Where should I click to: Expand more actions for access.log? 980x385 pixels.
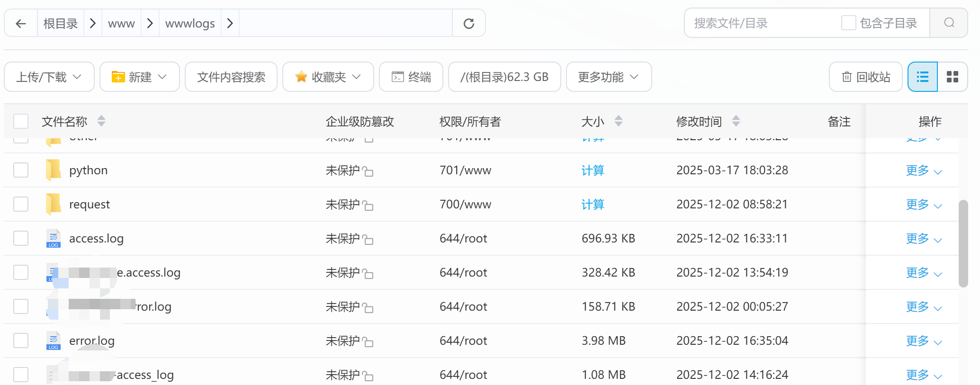pyautogui.click(x=923, y=239)
